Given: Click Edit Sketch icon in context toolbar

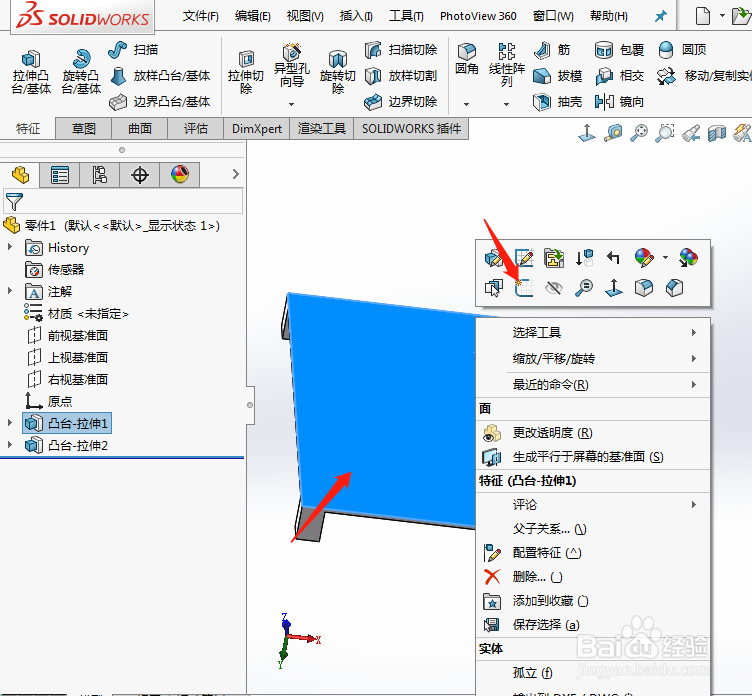Looking at the screenshot, I should coord(524,258).
